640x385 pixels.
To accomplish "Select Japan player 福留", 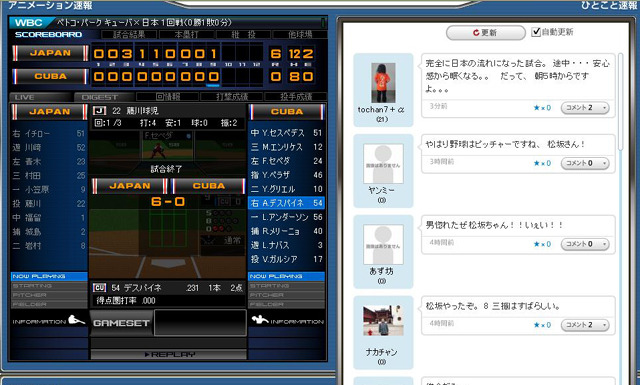I will [49, 218].
